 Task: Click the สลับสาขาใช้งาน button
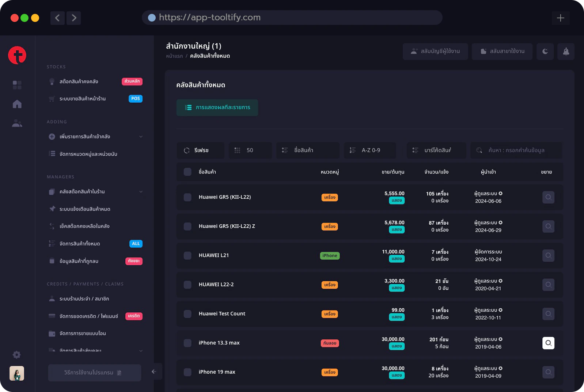(x=502, y=52)
